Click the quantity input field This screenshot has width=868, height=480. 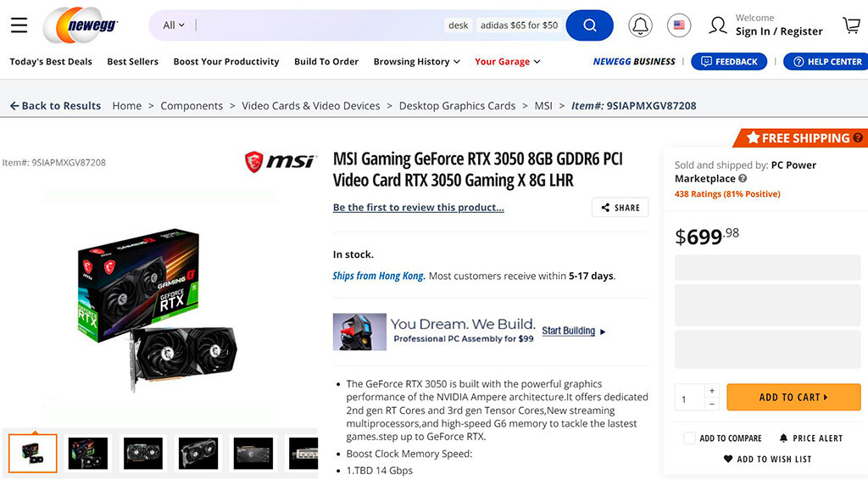pos(690,398)
